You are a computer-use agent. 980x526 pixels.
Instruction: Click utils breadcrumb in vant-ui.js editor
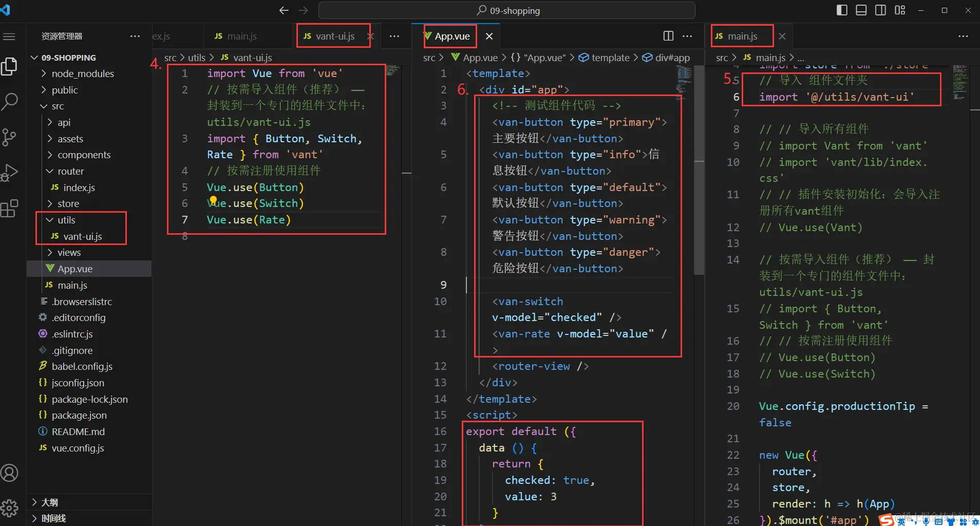pyautogui.click(x=197, y=58)
